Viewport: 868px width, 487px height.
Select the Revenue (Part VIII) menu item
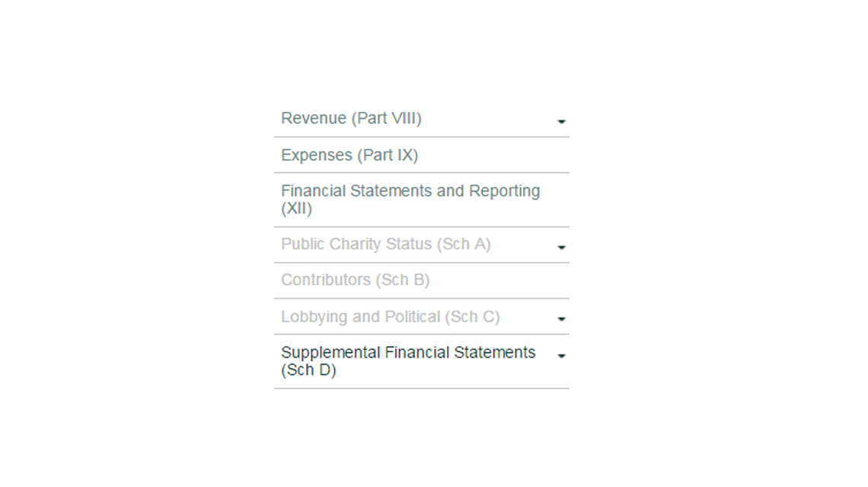click(x=351, y=119)
